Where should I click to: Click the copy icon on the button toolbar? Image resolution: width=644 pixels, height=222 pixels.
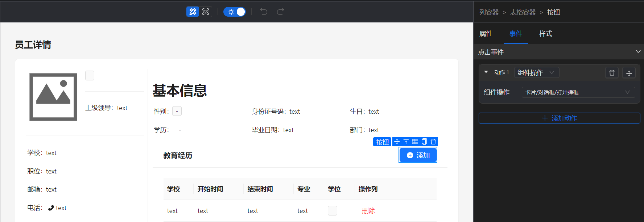424,142
